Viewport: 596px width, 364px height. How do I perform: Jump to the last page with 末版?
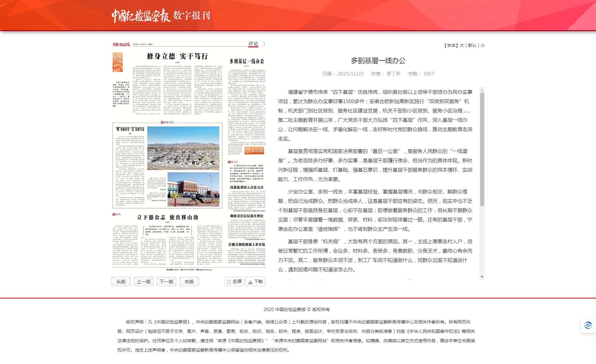coord(189,281)
